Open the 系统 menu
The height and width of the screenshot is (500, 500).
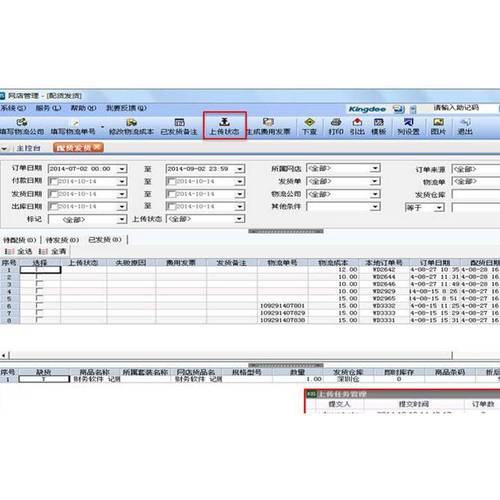(13, 108)
